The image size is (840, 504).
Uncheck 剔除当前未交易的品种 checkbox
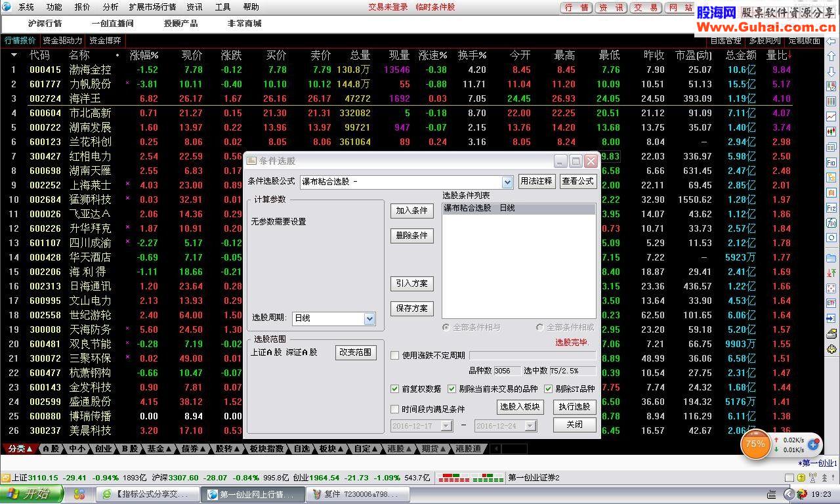pyautogui.click(x=451, y=388)
